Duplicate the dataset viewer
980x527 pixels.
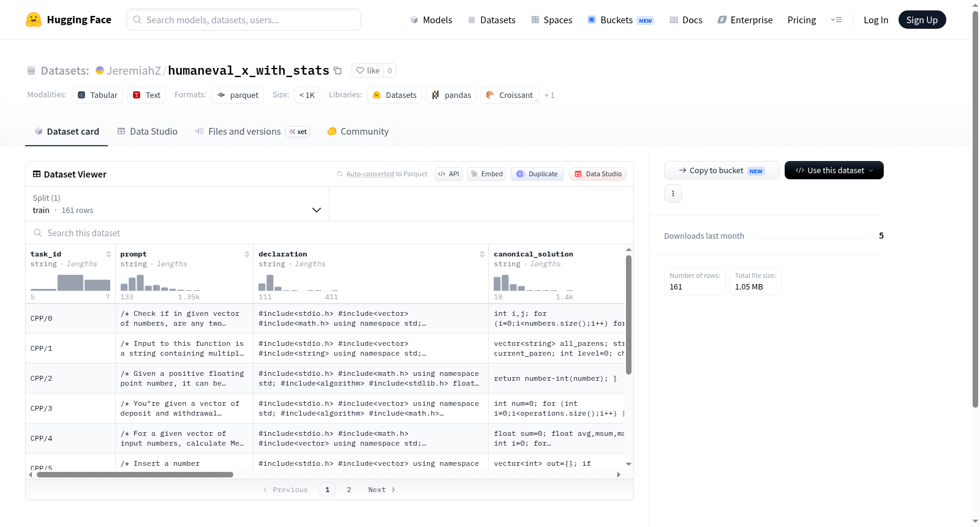(x=537, y=174)
